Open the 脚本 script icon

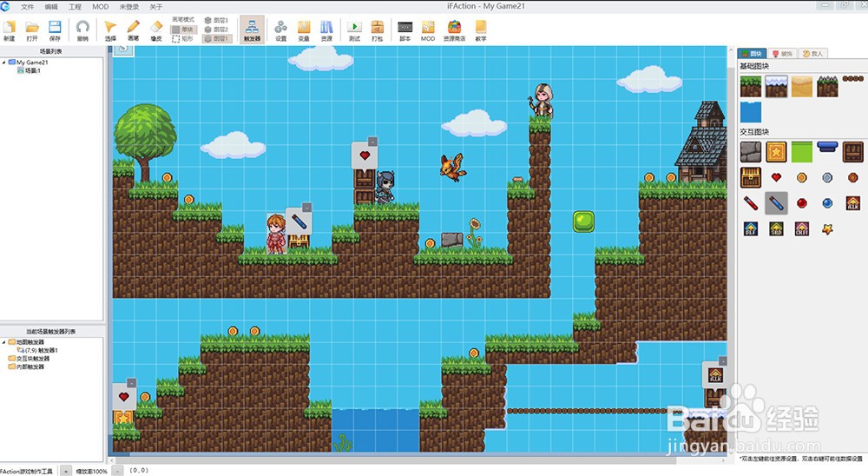405,30
